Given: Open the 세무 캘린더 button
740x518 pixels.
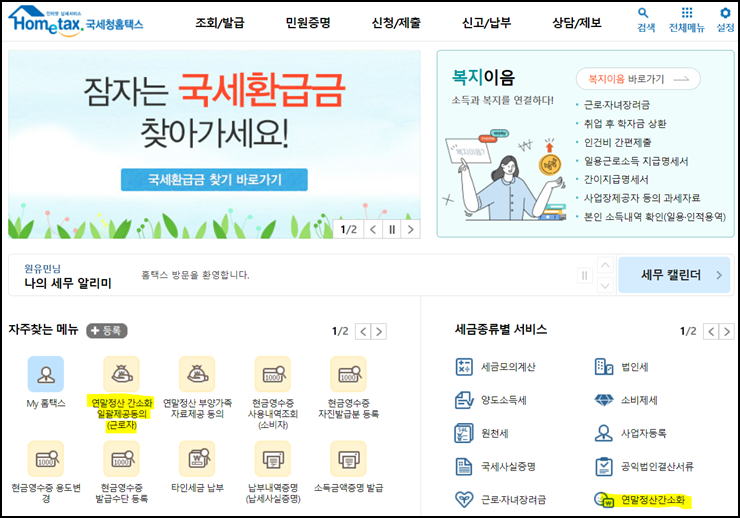Looking at the screenshot, I should (x=674, y=275).
